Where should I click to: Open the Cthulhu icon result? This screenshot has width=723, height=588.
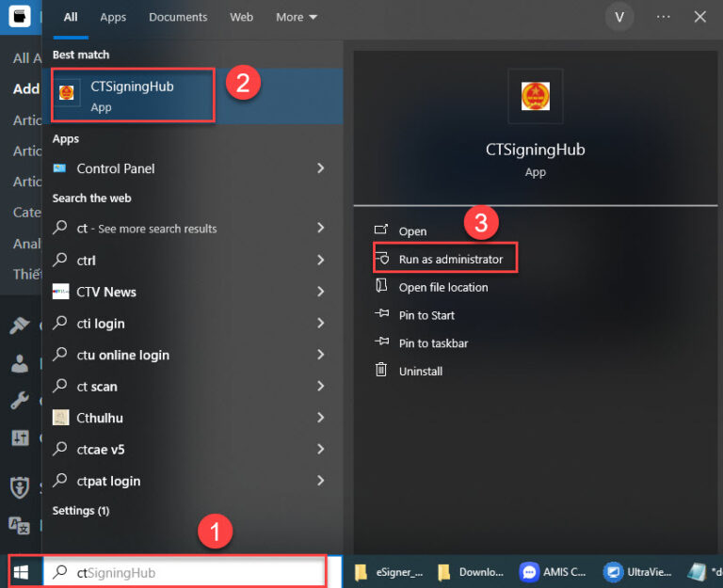tap(60, 418)
